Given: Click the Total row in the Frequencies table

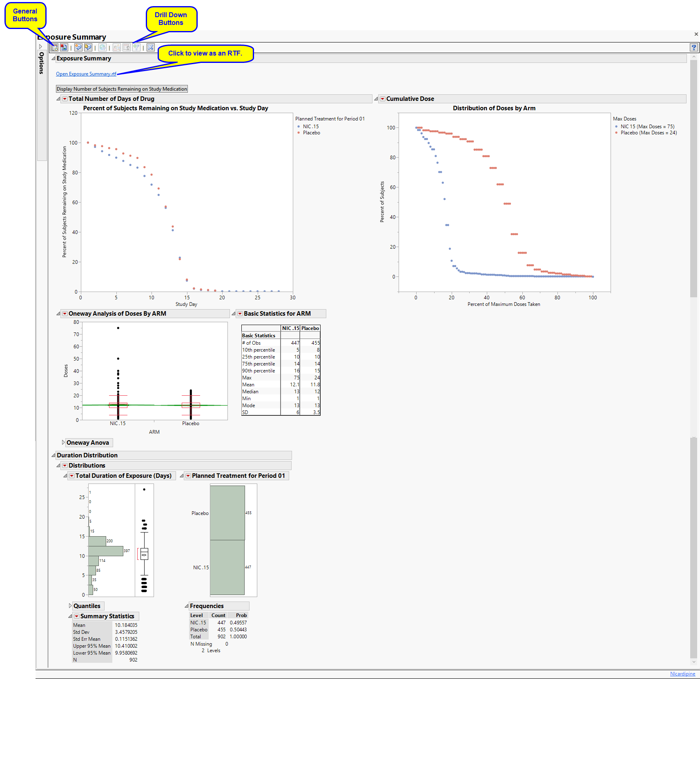Looking at the screenshot, I should (218, 637).
